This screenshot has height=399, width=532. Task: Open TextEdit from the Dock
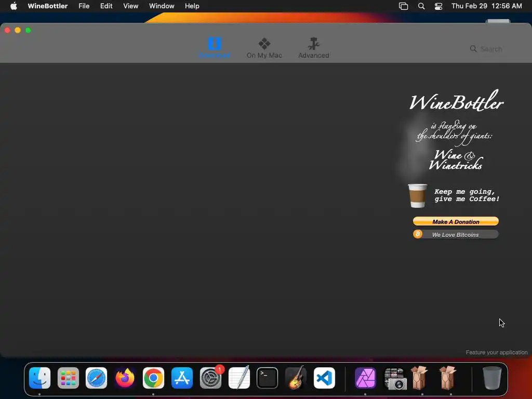point(239,377)
